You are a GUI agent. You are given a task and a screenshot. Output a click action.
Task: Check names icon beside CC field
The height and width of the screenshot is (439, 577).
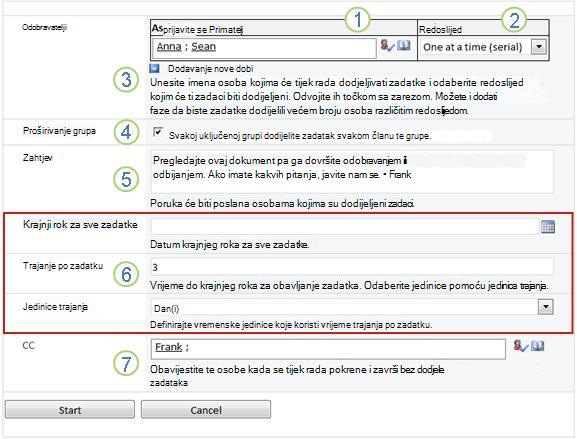(x=521, y=346)
